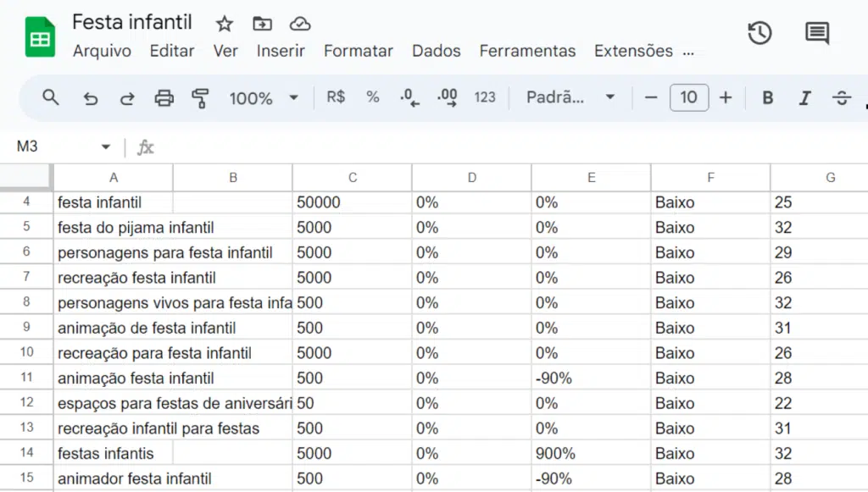
Task: Select row 11 header
Action: click(x=26, y=378)
